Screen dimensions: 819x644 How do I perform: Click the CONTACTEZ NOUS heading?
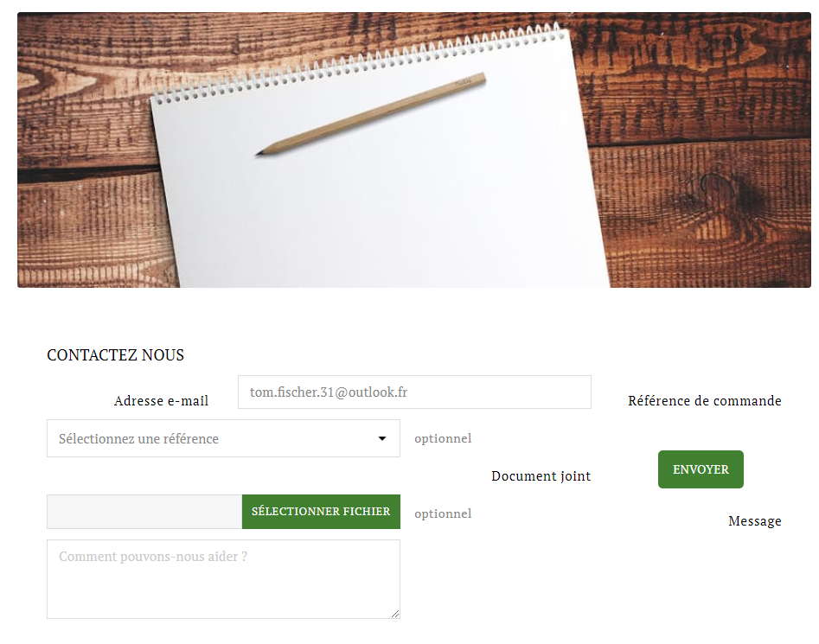click(x=115, y=355)
